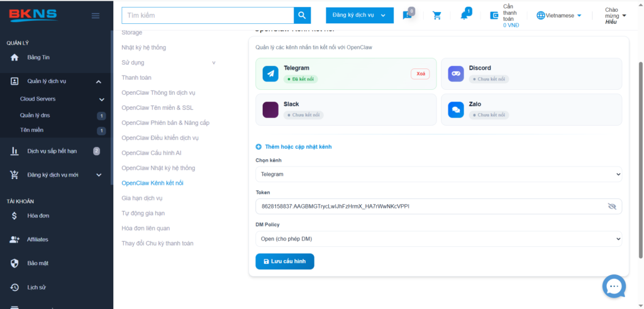The height and width of the screenshot is (309, 644).
Task: Go to Bảng Tin dashboard
Action: click(x=38, y=57)
